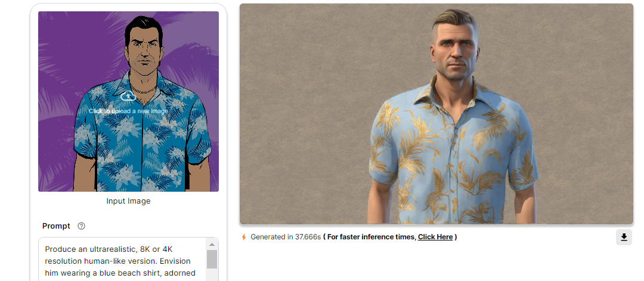Click the 'Generated in 37.666s' status text
This screenshot has height=281, width=644.
point(286,237)
